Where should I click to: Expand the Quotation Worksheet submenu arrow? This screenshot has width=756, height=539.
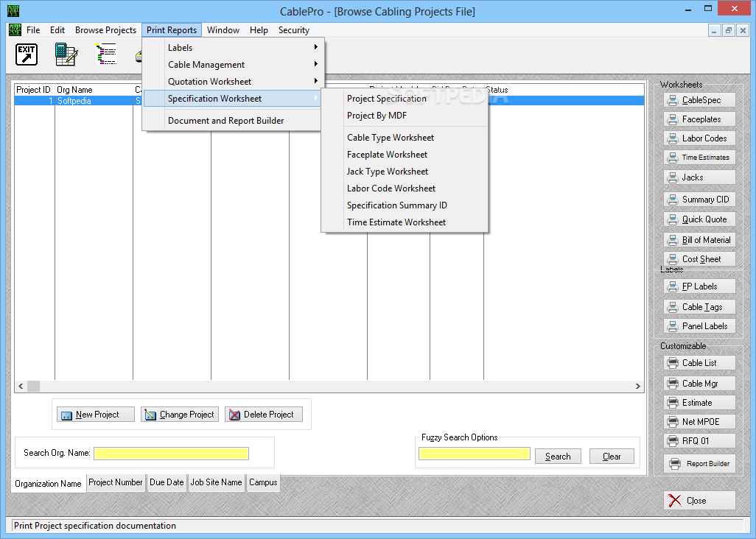point(316,81)
